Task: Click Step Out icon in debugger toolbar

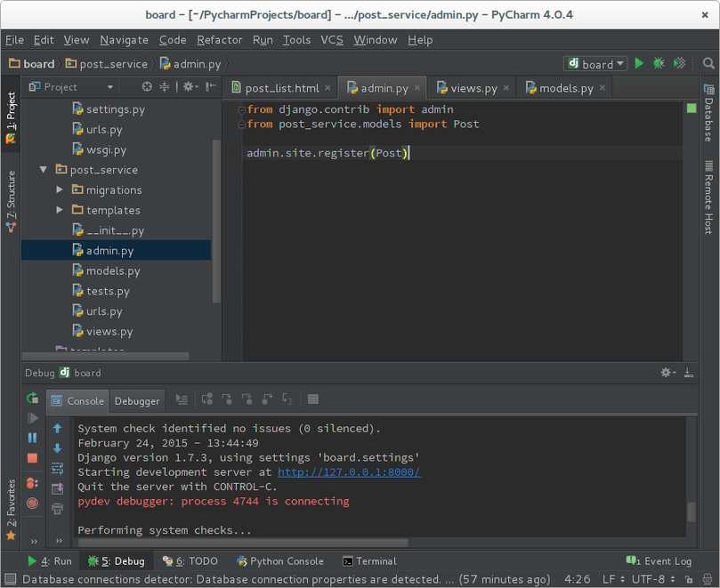Action: click(267, 399)
